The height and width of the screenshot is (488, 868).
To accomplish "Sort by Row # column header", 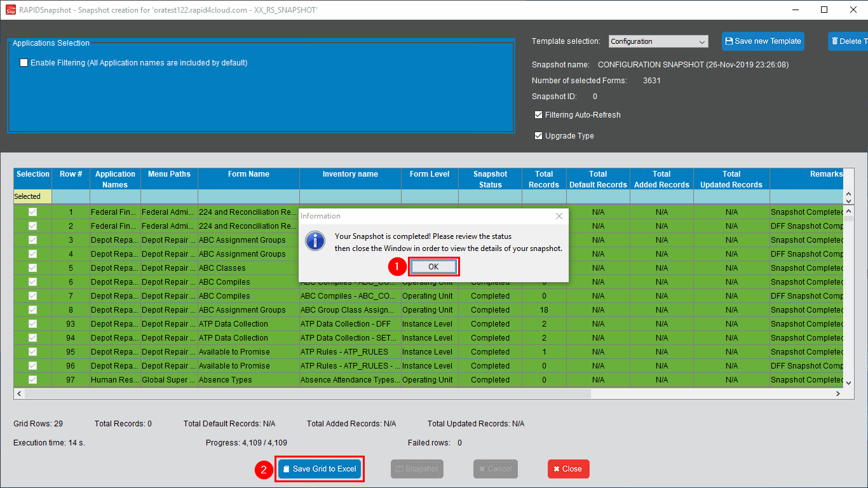I will [71, 179].
